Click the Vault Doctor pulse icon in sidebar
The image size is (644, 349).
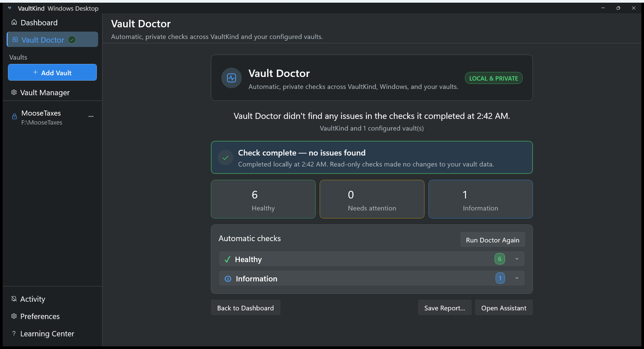click(x=15, y=40)
